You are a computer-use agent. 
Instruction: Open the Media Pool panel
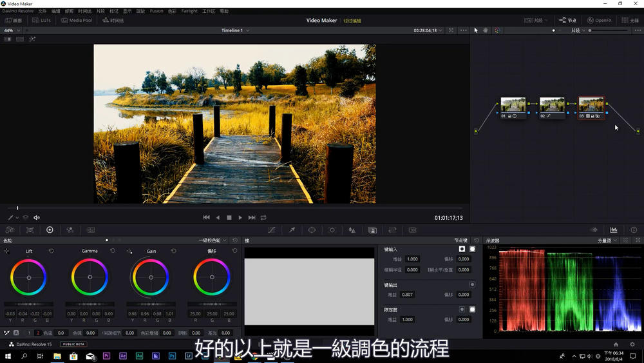(77, 20)
